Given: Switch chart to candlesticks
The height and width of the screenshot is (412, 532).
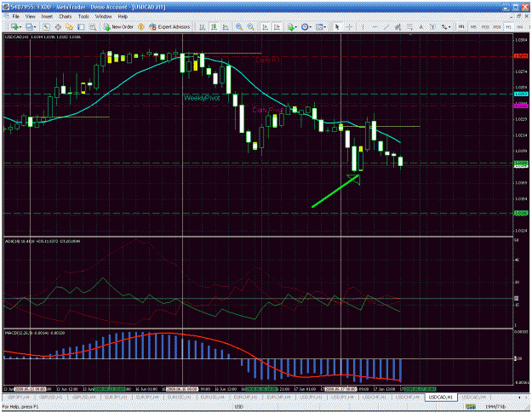Looking at the screenshot, I should click(x=215, y=26).
